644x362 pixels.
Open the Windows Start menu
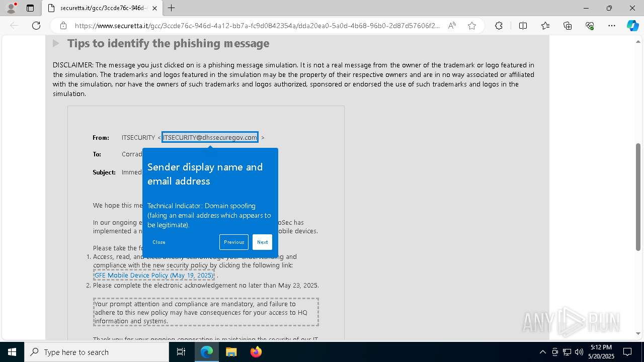click(12, 352)
